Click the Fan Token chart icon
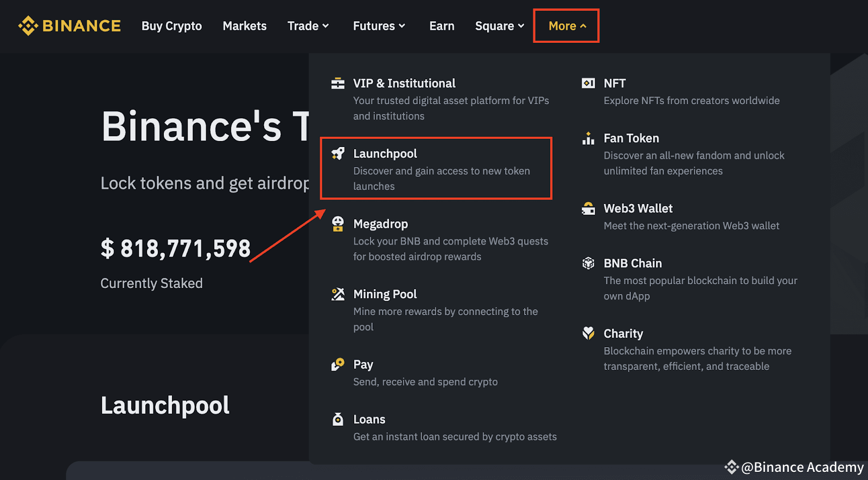Image resolution: width=868 pixels, height=480 pixels. point(588,138)
